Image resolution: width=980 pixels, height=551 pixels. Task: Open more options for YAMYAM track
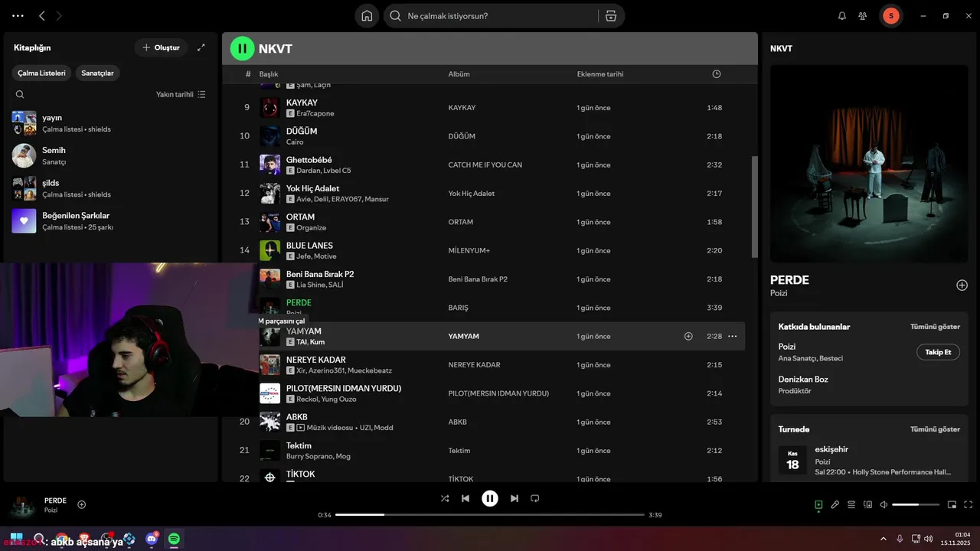[x=732, y=336]
